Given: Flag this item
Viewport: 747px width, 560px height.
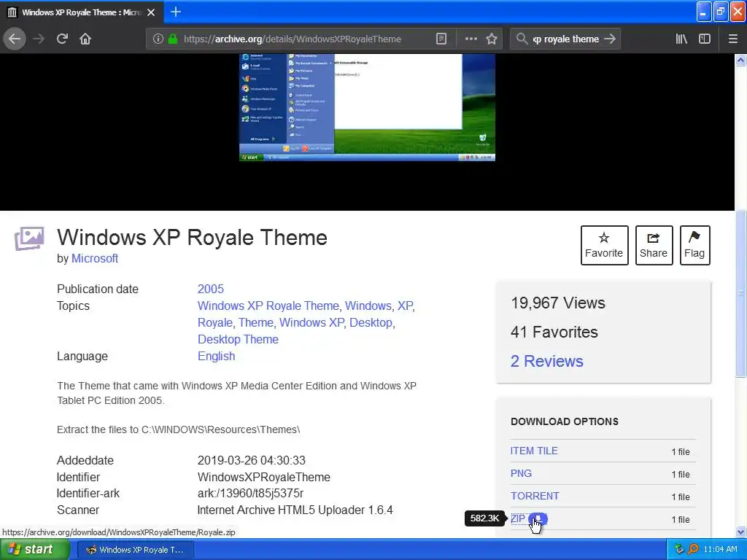Looking at the screenshot, I should [x=694, y=245].
